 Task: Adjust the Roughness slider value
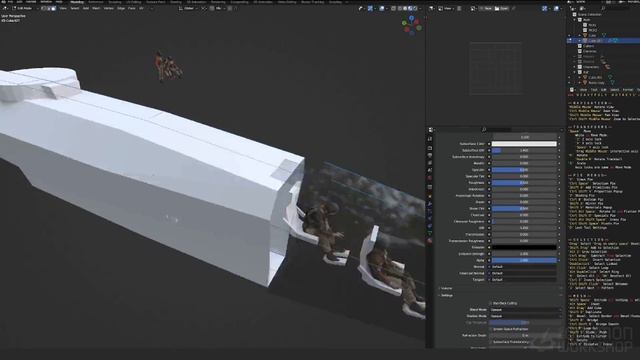[x=524, y=183]
